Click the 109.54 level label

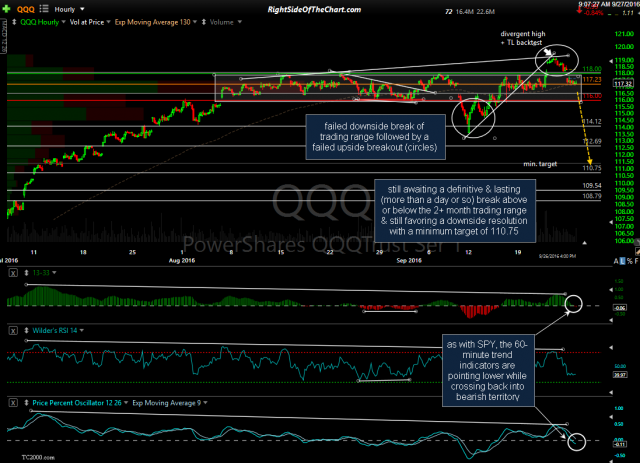pyautogui.click(x=592, y=185)
